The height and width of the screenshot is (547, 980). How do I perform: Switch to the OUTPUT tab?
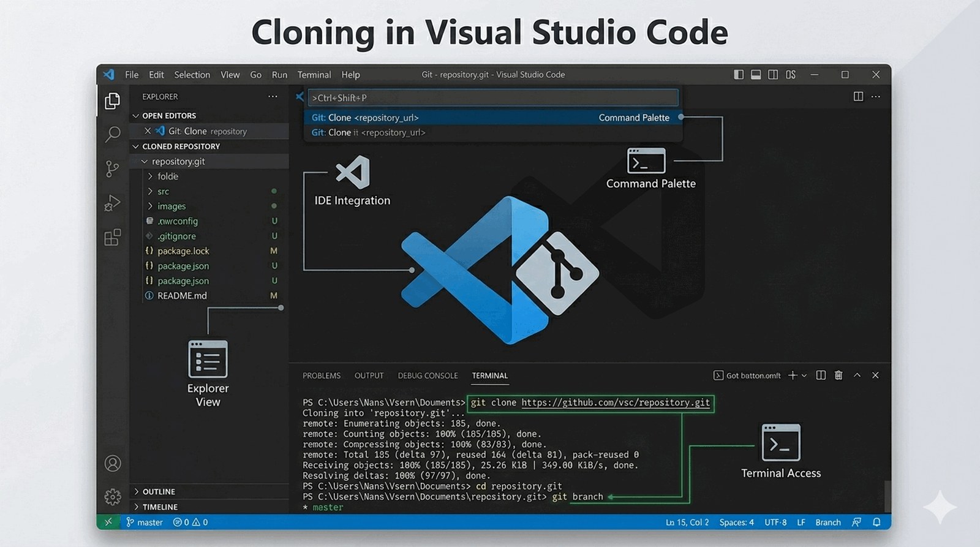[x=369, y=375]
